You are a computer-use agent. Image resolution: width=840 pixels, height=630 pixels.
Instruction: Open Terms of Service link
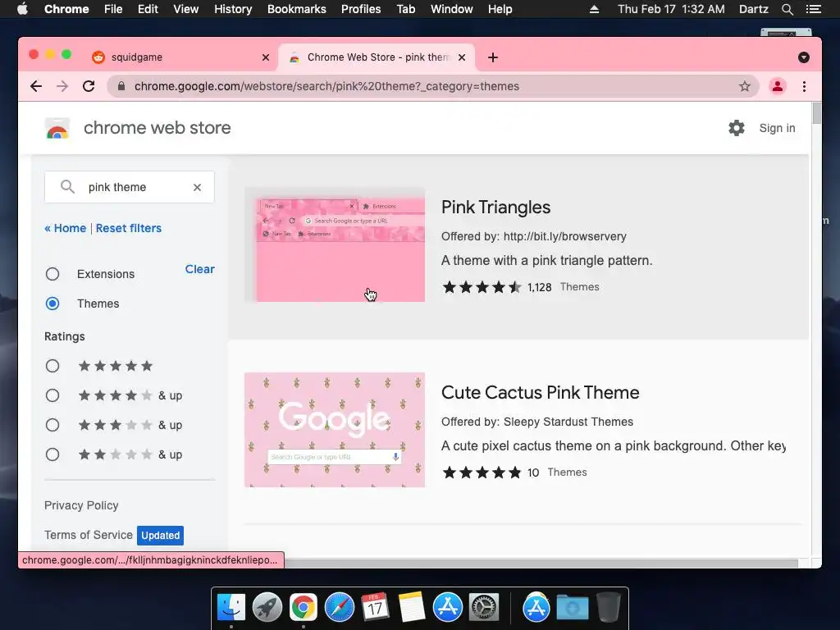pyautogui.click(x=89, y=535)
